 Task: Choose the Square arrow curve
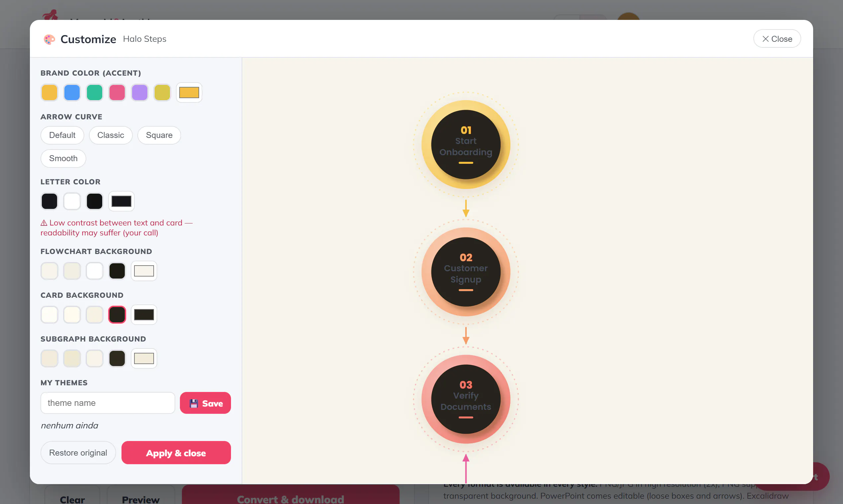point(159,135)
